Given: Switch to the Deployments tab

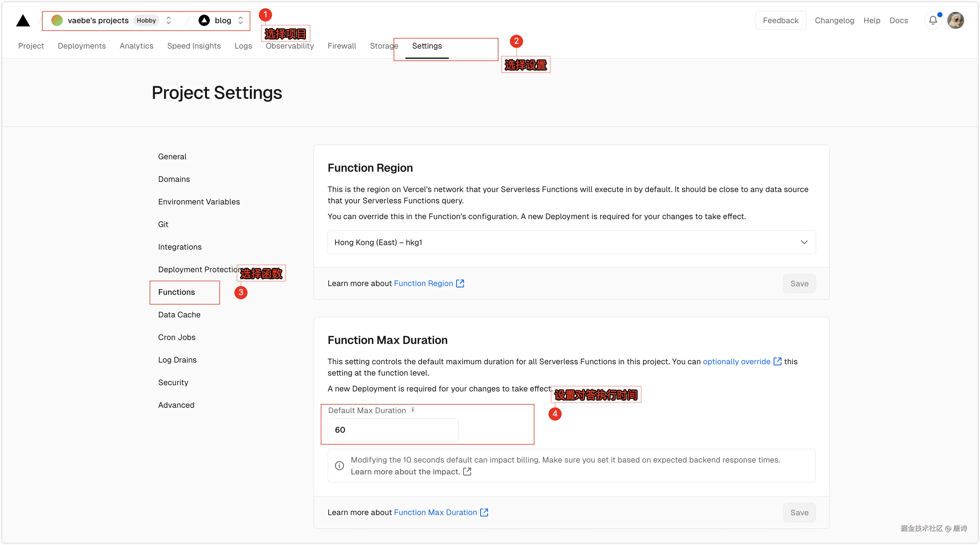Looking at the screenshot, I should click(x=82, y=46).
